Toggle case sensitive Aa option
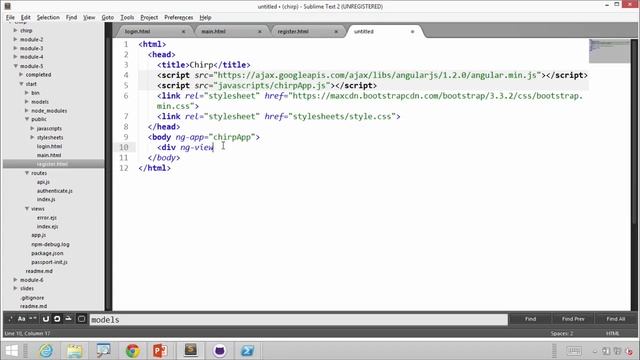640x360 pixels. point(22,319)
